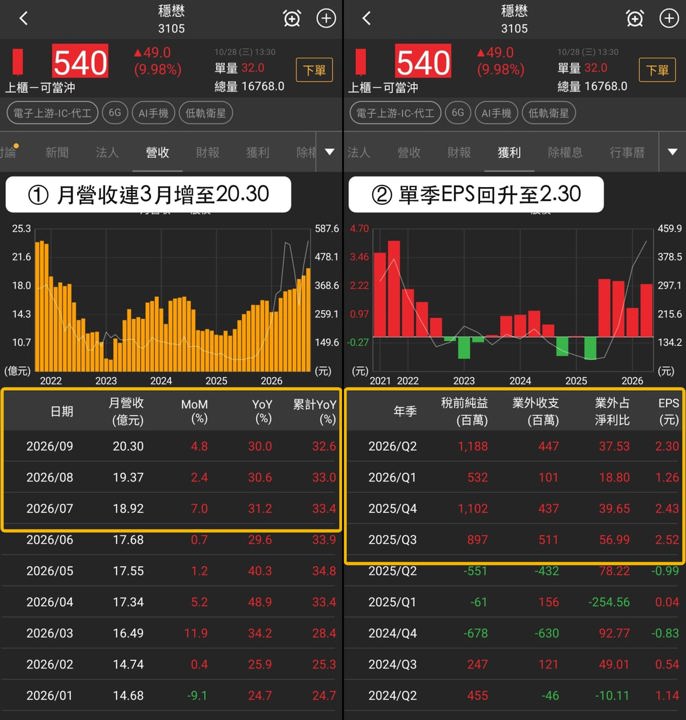Select the 2026/02 revenue row

(x=171, y=664)
